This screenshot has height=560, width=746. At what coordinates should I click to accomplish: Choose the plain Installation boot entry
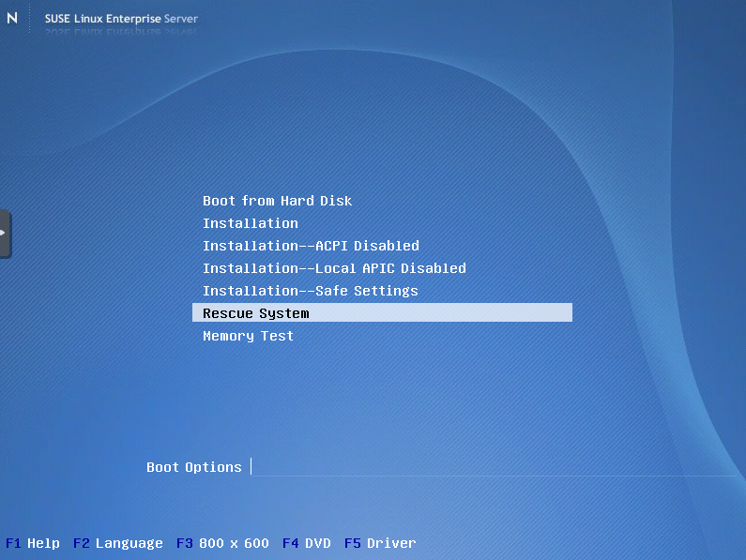point(251,223)
